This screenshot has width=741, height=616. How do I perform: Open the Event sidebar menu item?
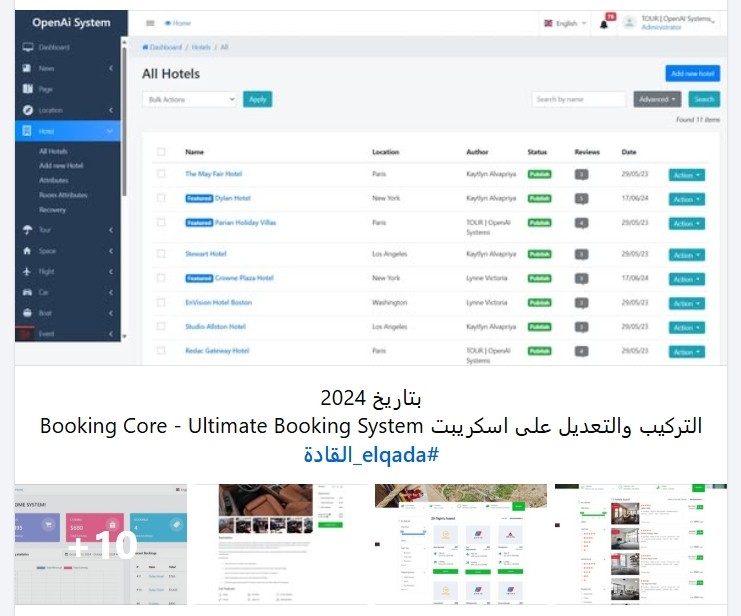(68, 333)
